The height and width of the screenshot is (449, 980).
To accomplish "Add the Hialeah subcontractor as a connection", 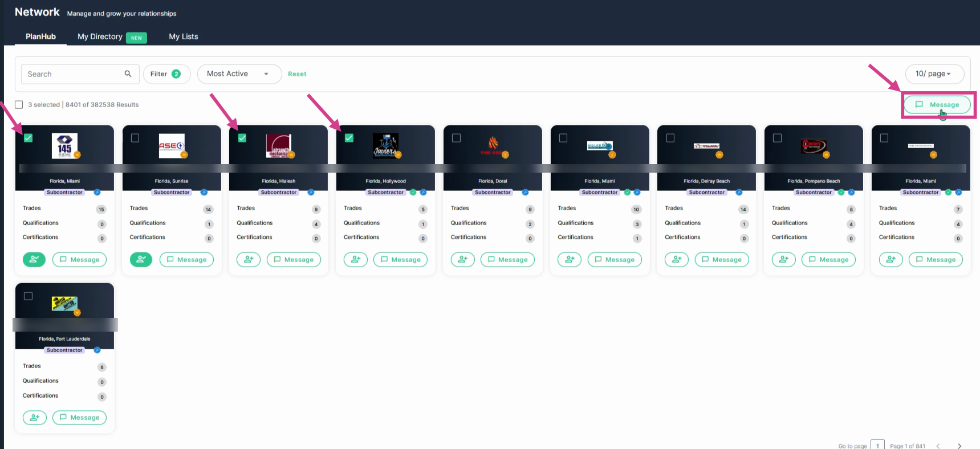I will 249,260.
